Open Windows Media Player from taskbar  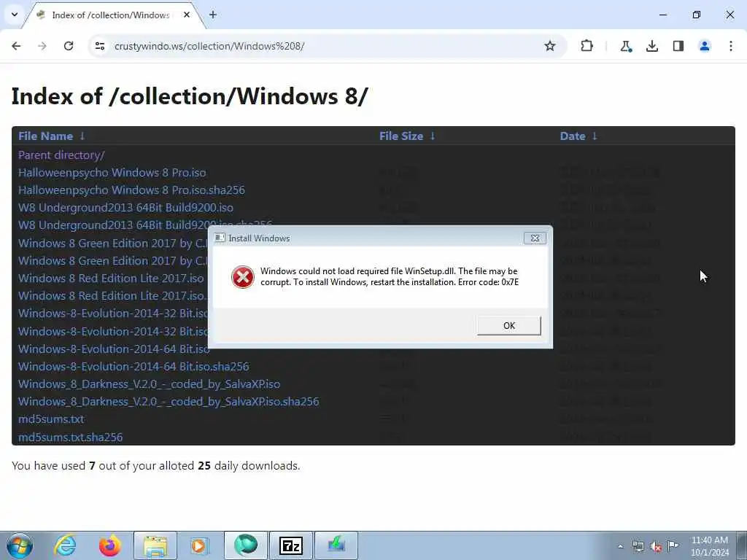point(200,545)
